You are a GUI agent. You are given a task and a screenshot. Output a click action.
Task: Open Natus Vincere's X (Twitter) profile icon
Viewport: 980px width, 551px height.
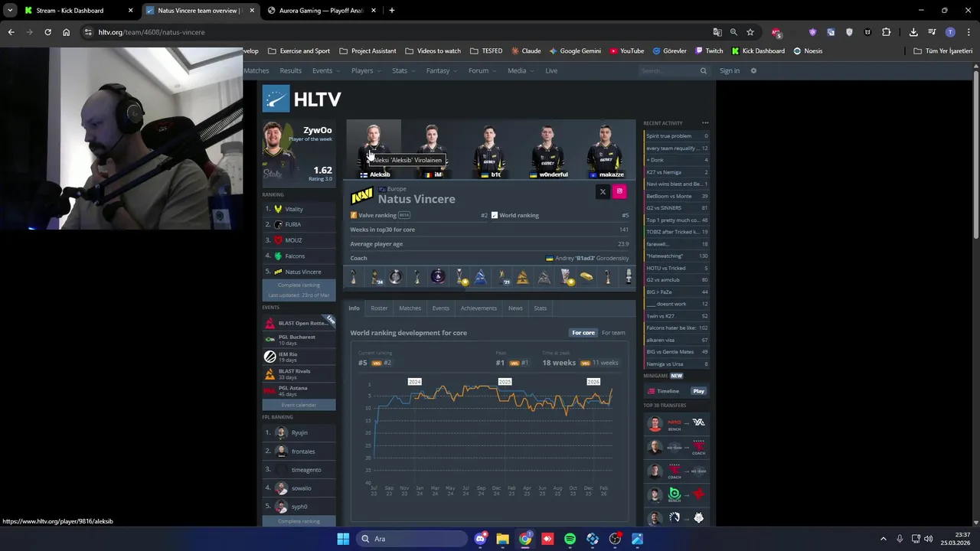603,191
